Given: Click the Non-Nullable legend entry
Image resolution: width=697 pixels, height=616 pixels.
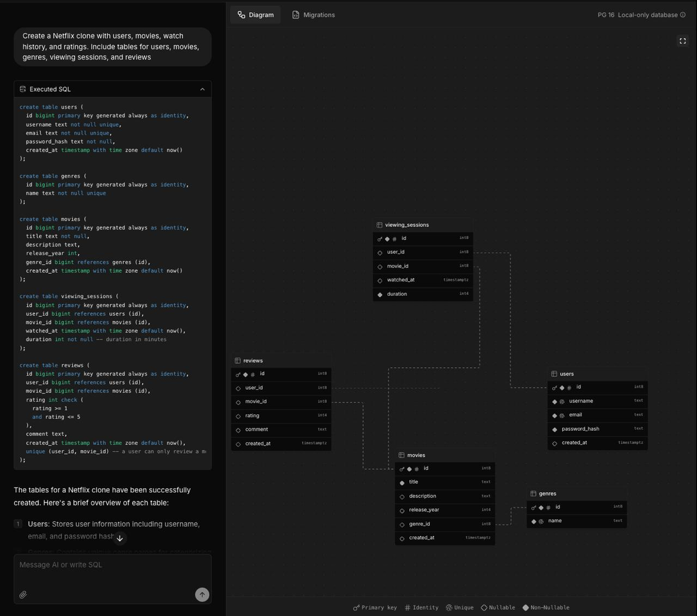Looking at the screenshot, I should click(546, 607).
